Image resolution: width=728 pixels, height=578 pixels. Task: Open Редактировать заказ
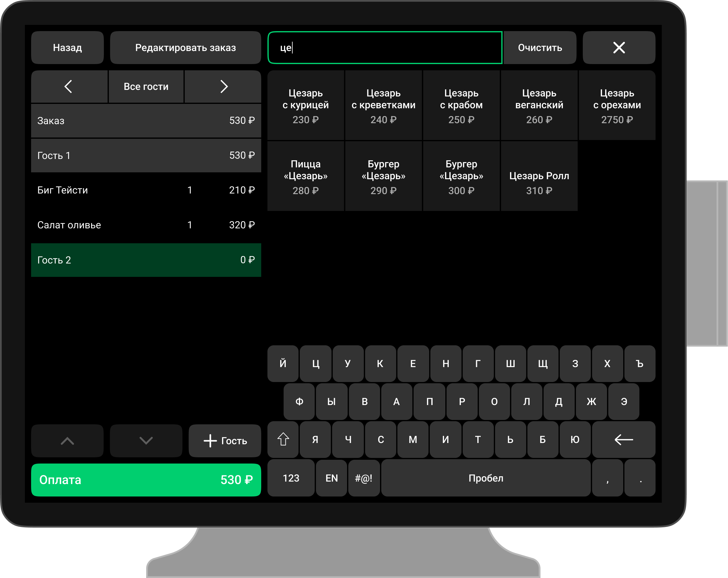(x=185, y=48)
